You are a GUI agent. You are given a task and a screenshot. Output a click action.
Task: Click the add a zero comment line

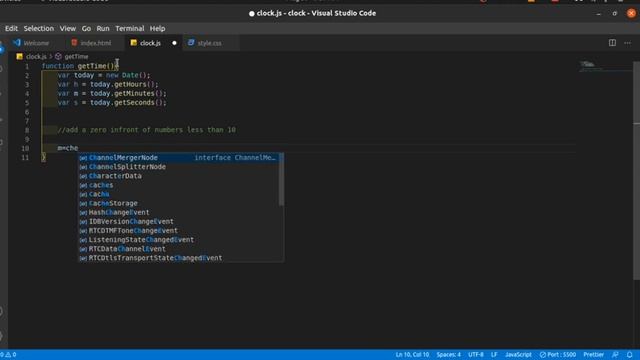tap(147, 130)
